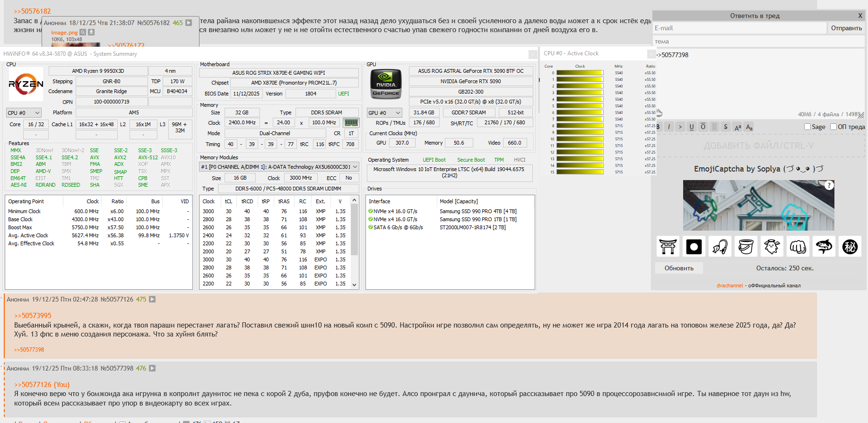Apply strikethrough formatting in reply form

tap(726, 127)
